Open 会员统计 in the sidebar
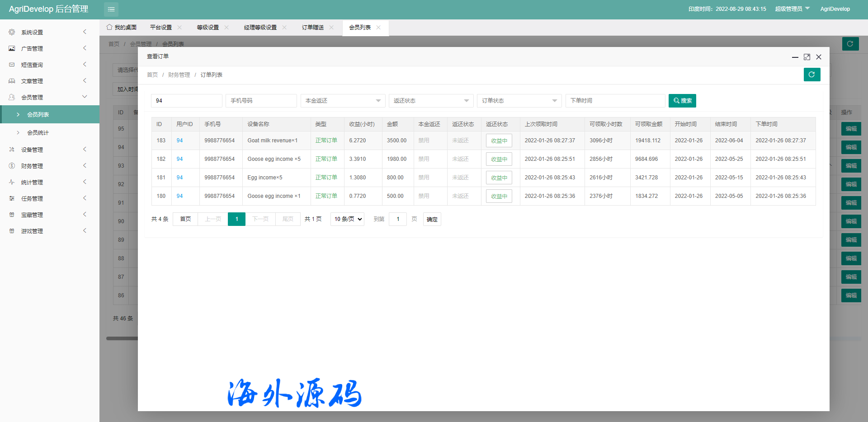This screenshot has width=868, height=422. [x=38, y=133]
